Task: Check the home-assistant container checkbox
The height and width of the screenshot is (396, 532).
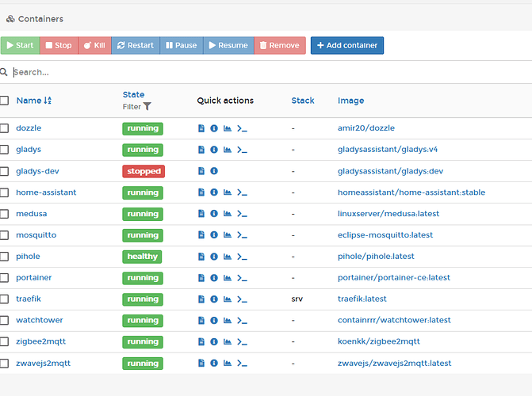Action: [4, 192]
